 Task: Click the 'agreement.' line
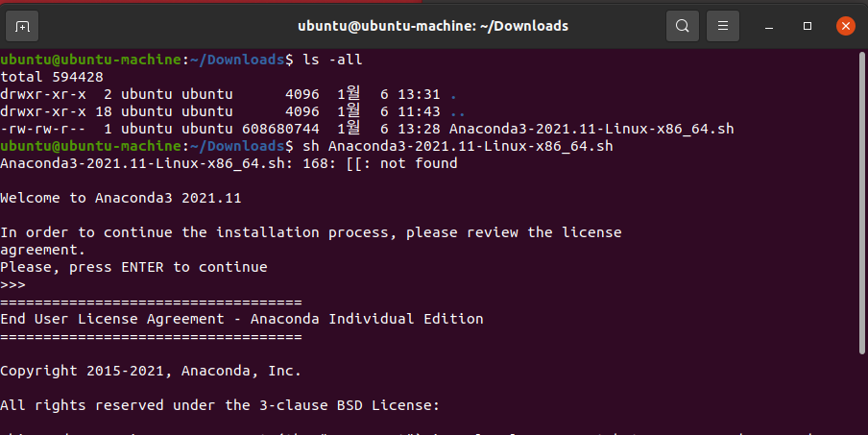42,251
